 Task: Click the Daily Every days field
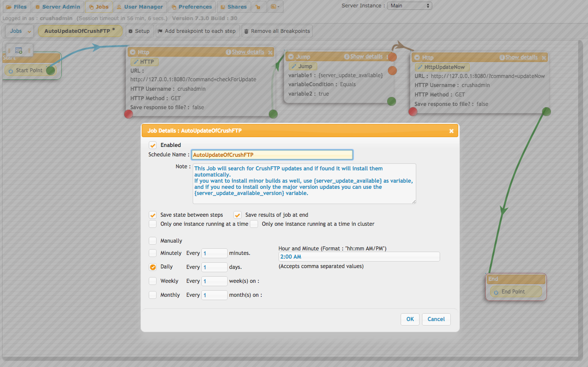(x=214, y=267)
